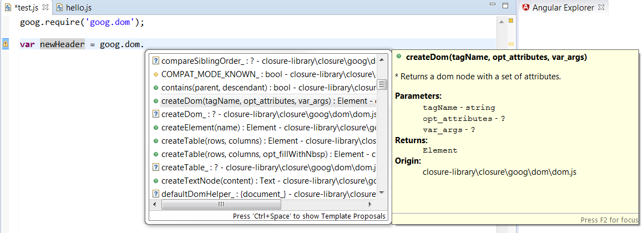Click the overview ruler warning square at top
Viewport: 644px width, 233px height.
click(511, 21)
